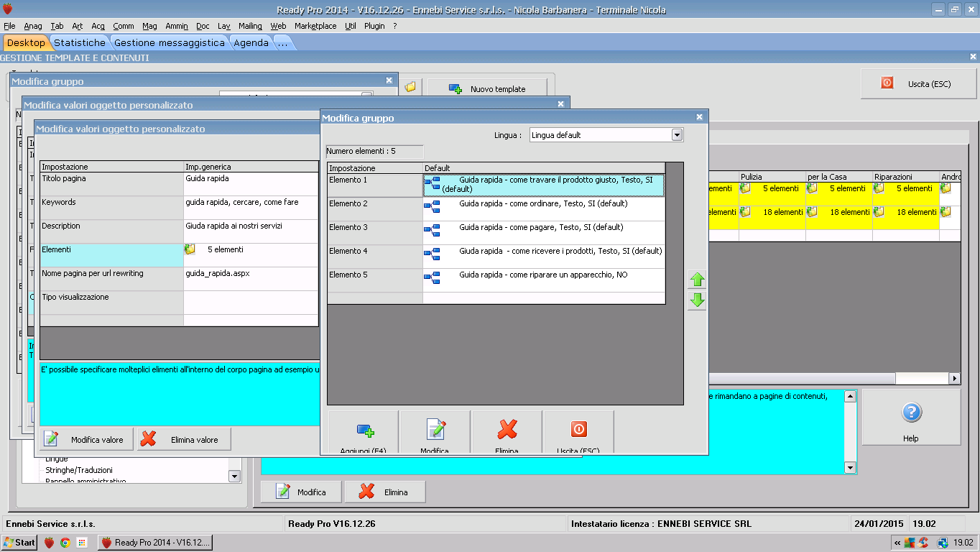Click the 'Pulizia' column header
This screenshot has width=980, height=552.
(x=772, y=177)
